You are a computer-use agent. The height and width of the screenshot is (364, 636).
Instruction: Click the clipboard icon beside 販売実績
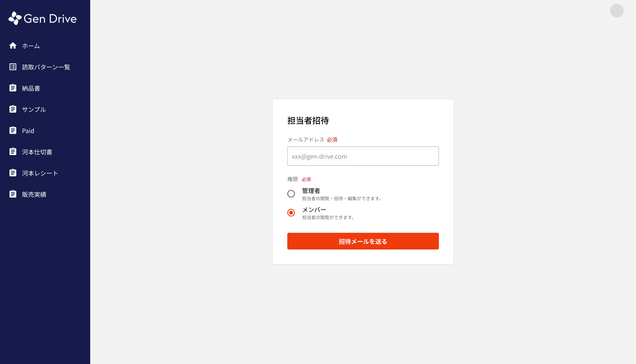pos(13,194)
